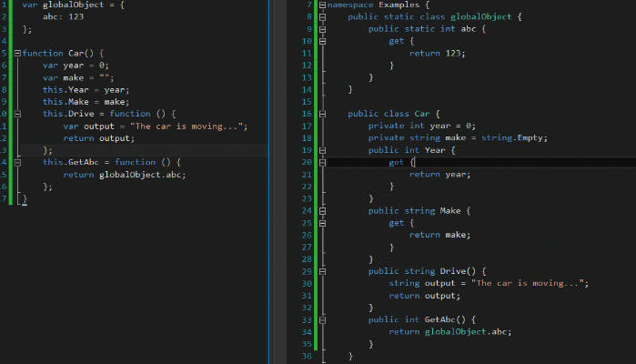The width and height of the screenshot is (636, 364).
Task: Click 'return globalObject.abc;' in right pane
Action: (x=450, y=332)
